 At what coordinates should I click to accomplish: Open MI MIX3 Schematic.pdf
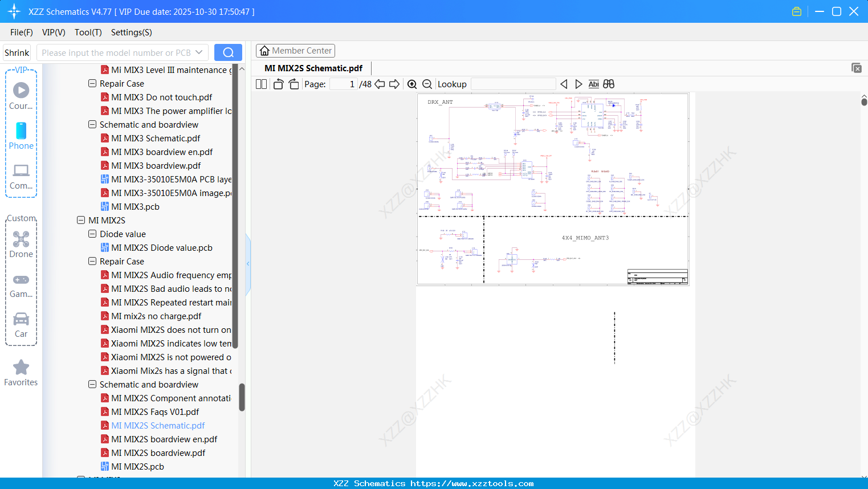(x=156, y=138)
